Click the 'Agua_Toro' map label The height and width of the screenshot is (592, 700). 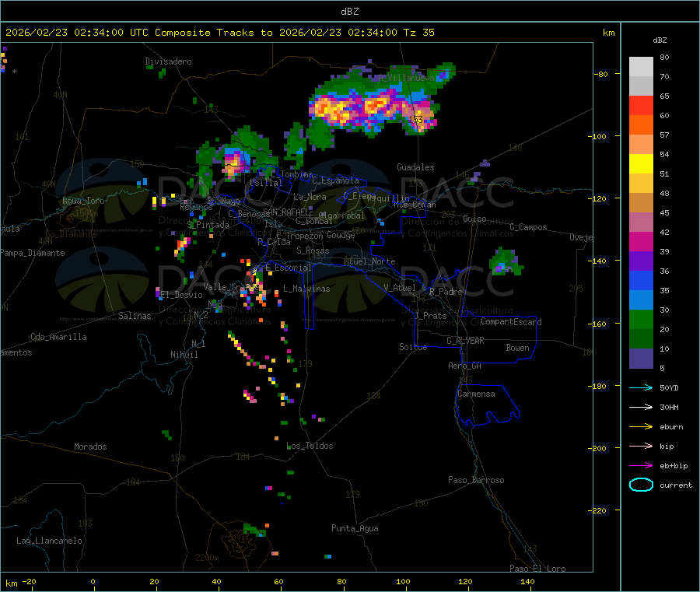(83, 201)
